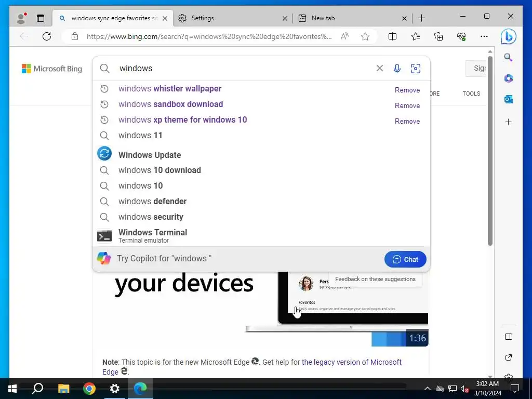Refresh the current page
This screenshot has width=532, height=399.
(47, 36)
